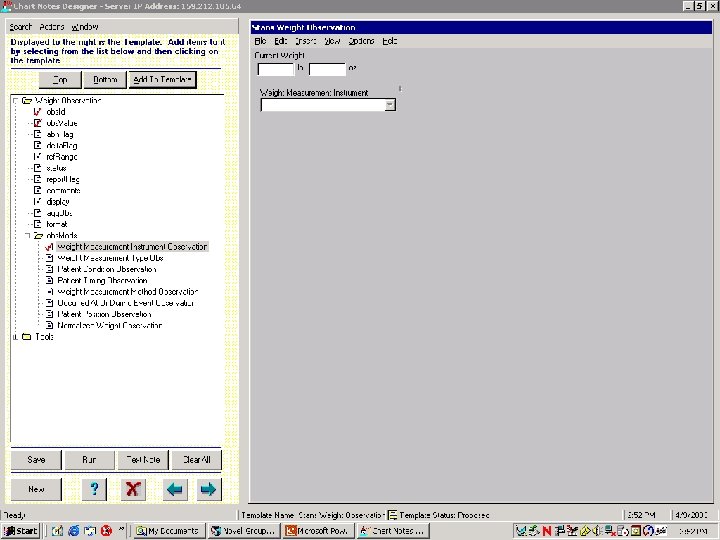720x540 pixels.
Task: Click the Save button
Action: point(36,460)
